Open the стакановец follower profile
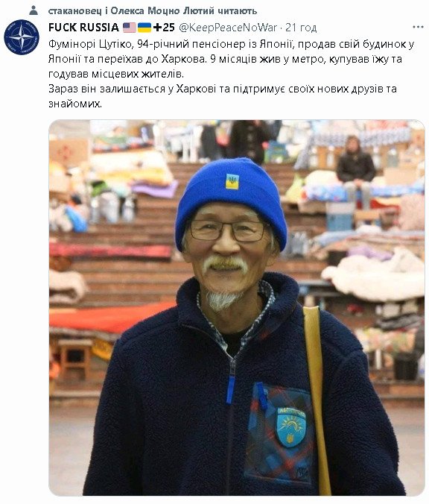Viewport: 429px width, 504px height. pyautogui.click(x=75, y=11)
